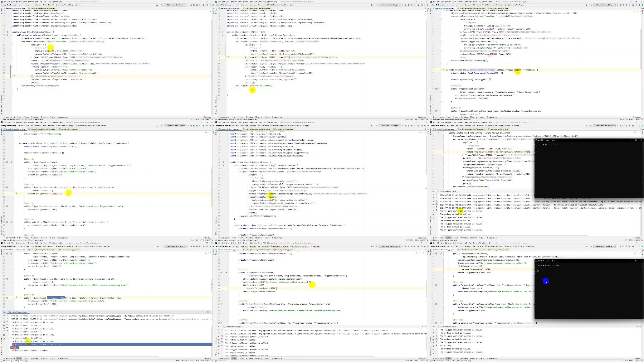This screenshot has height=362, width=644.
Task: Click the red Stop icon in middle-right frame Run panel
Action: (x=433, y=201)
